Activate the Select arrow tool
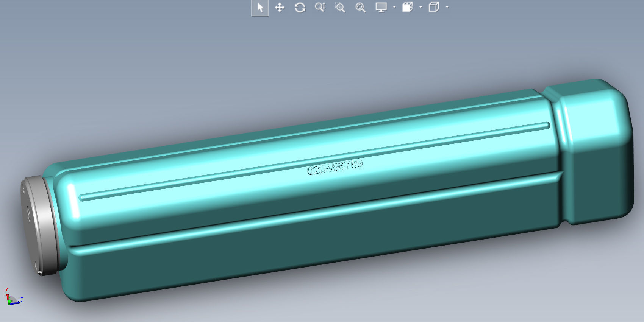This screenshot has height=322, width=644. point(260,8)
